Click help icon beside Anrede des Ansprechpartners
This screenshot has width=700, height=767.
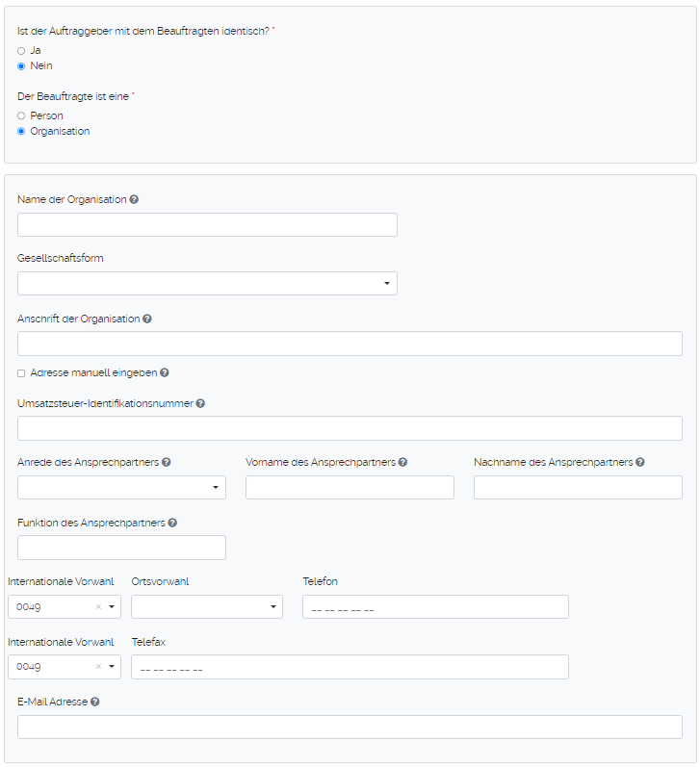[x=167, y=462]
